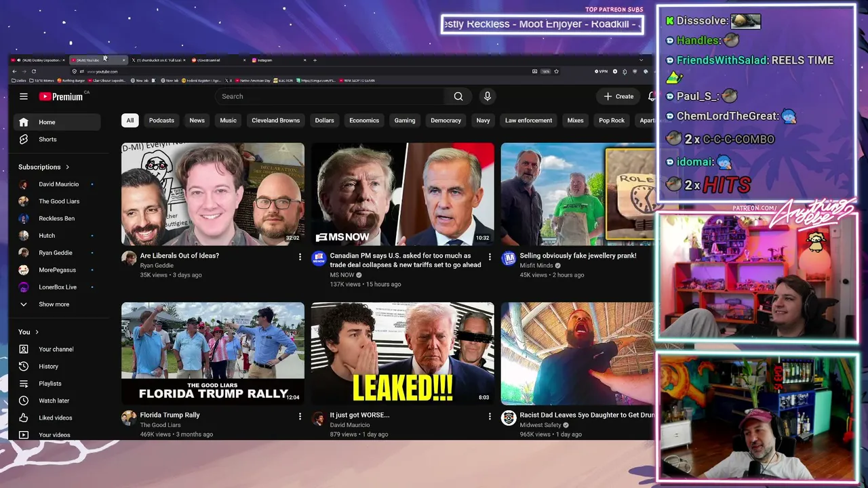Select the Economics filter chip
Viewport: 868px width, 488px height.
coord(364,121)
